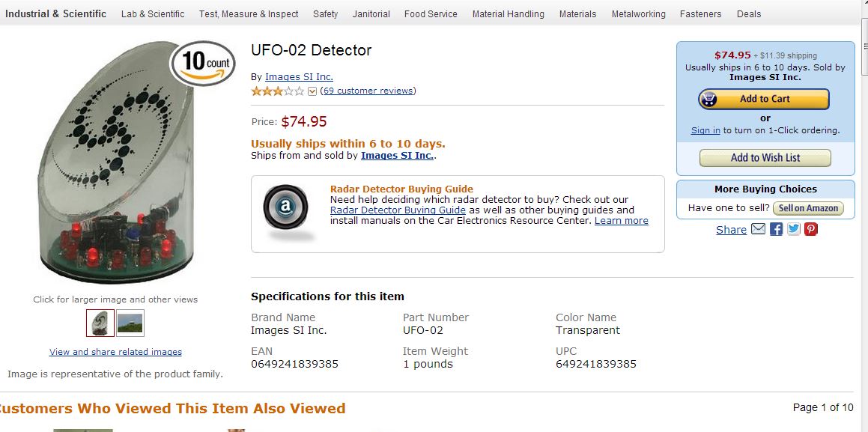The height and width of the screenshot is (432, 868).
Task: Click the star rating icons
Action: (x=278, y=91)
